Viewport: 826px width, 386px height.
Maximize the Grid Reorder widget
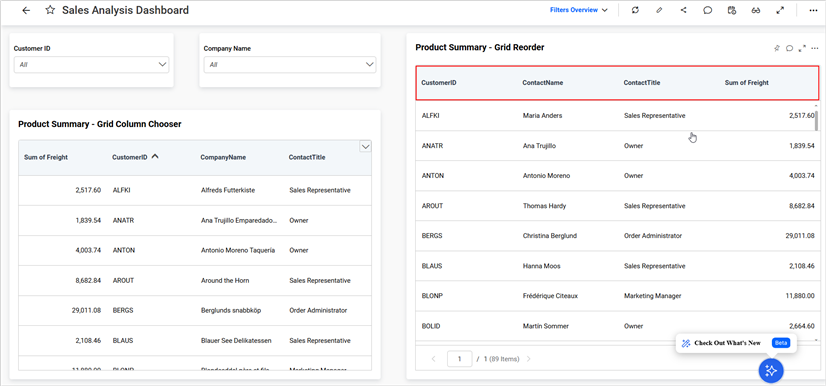point(802,48)
